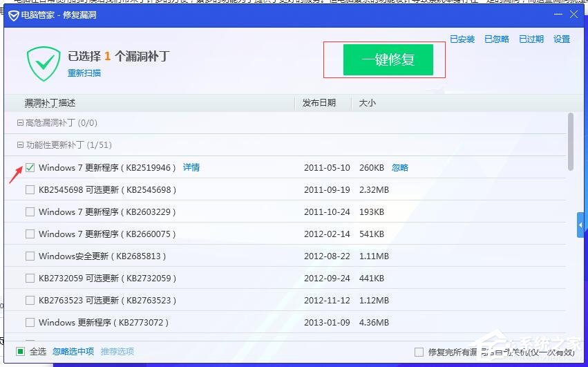Collapse the 高危漏洞补丁 (0/0) group
Screen dimensions: 588x367
pos(20,123)
